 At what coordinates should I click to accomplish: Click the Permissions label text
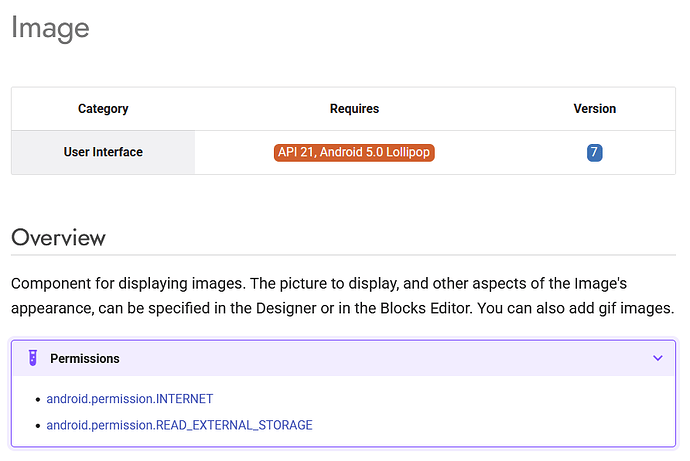(x=84, y=359)
